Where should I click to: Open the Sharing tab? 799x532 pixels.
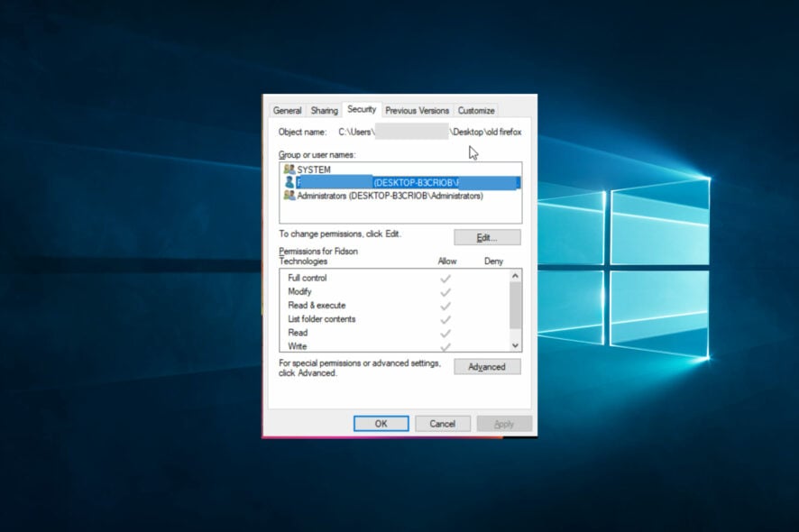click(x=324, y=110)
